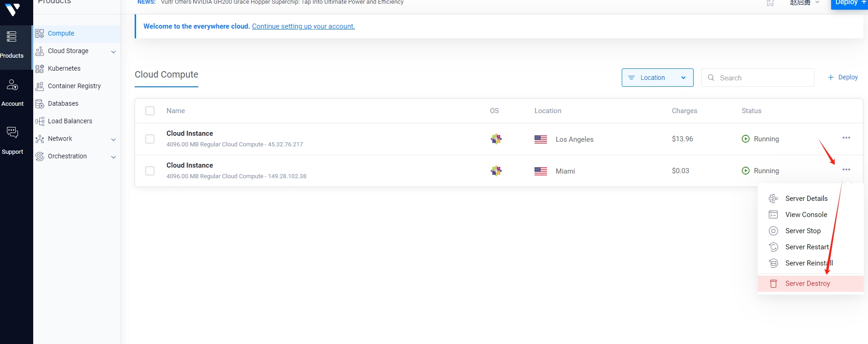This screenshot has width=868, height=344.
Task: Click the Server Stop icon
Action: (x=773, y=231)
